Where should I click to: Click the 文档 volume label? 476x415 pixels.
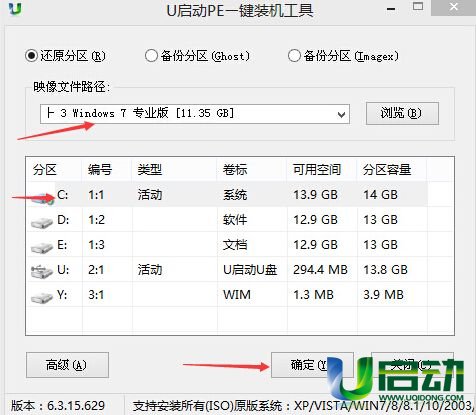tap(235, 245)
